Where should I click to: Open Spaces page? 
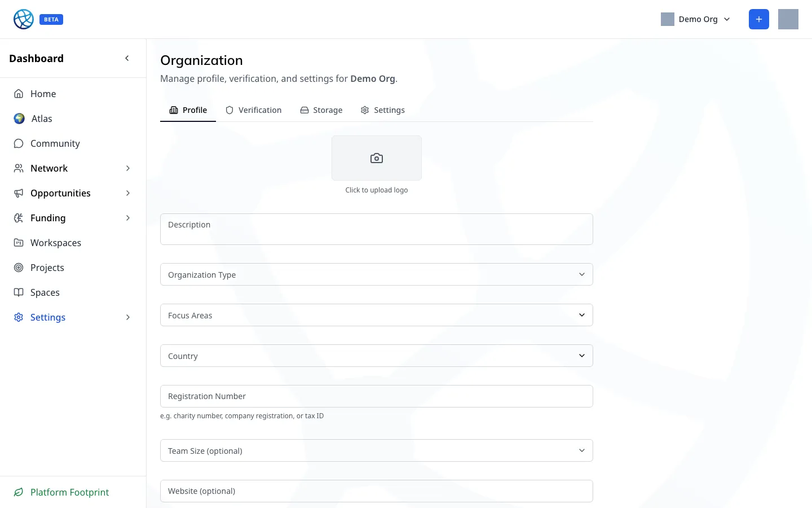tap(73, 292)
